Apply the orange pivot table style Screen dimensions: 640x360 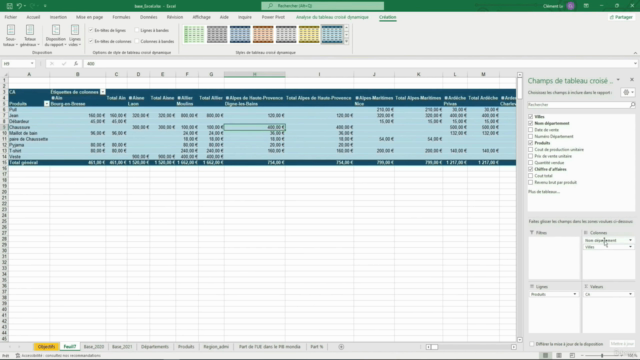tap(263, 34)
